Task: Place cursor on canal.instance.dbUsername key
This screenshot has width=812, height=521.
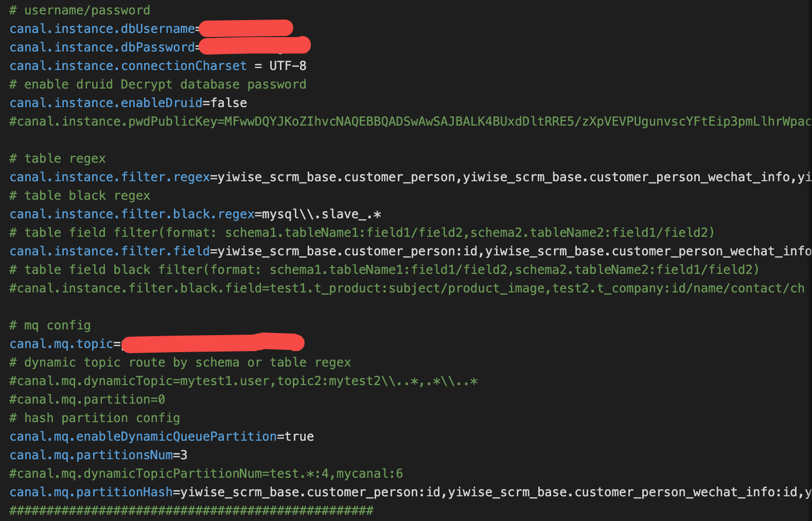Action: [x=102, y=29]
